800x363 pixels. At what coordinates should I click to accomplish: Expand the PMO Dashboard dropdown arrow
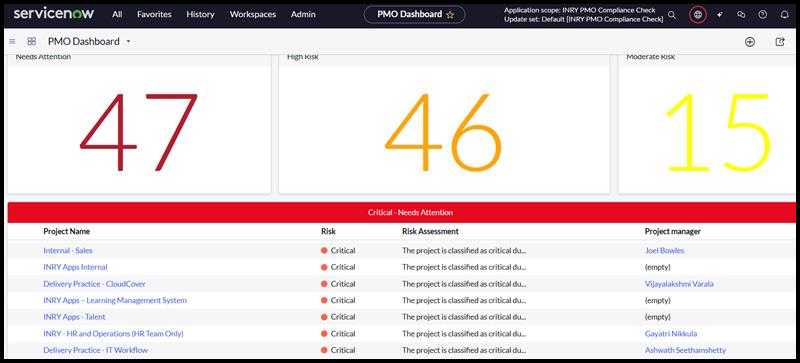pos(129,41)
